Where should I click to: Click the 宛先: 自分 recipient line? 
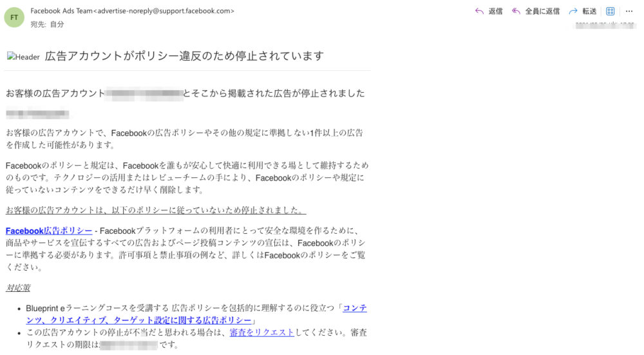(x=47, y=24)
